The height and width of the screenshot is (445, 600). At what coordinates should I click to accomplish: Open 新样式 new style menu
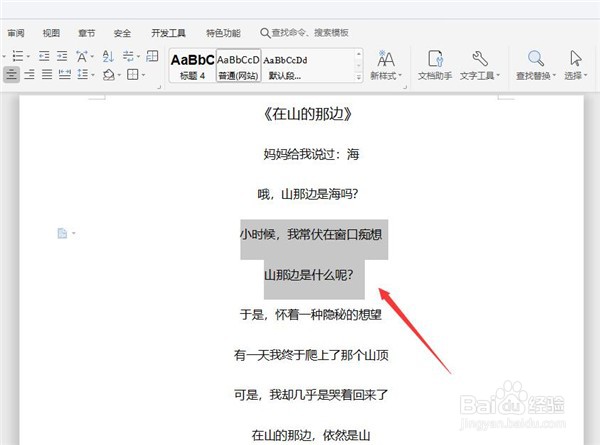tap(386, 65)
